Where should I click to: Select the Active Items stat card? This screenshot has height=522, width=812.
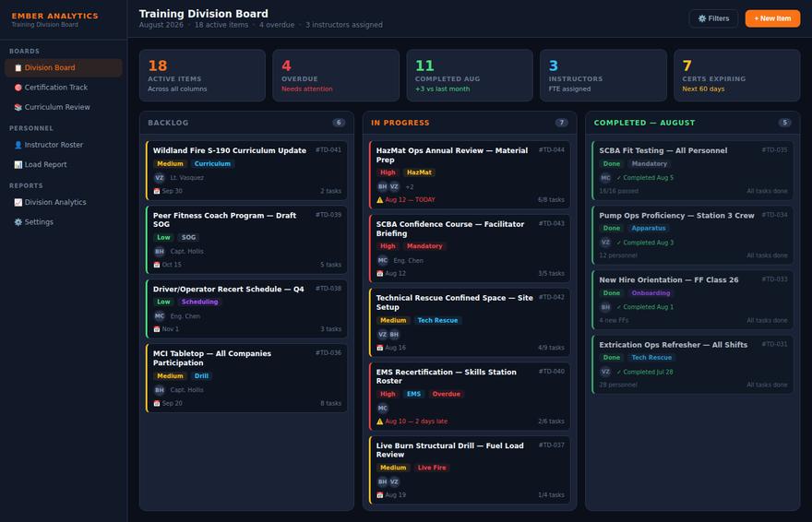[x=202, y=76]
